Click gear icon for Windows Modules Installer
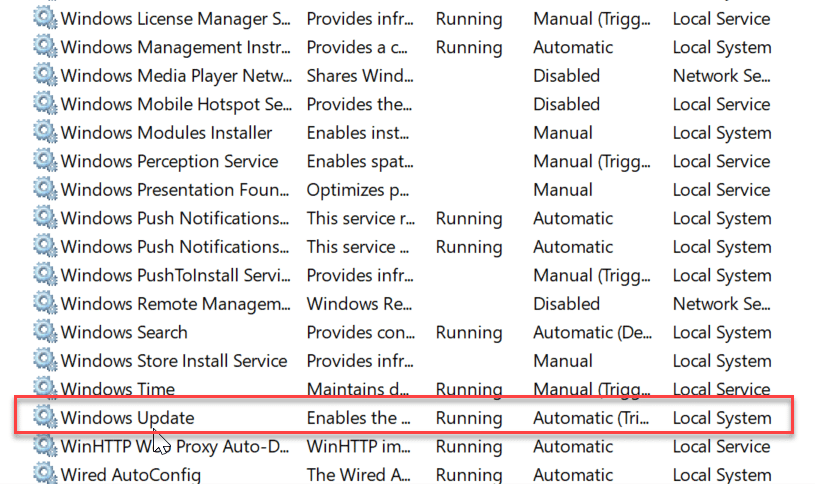This screenshot has height=484, width=815. [45, 133]
